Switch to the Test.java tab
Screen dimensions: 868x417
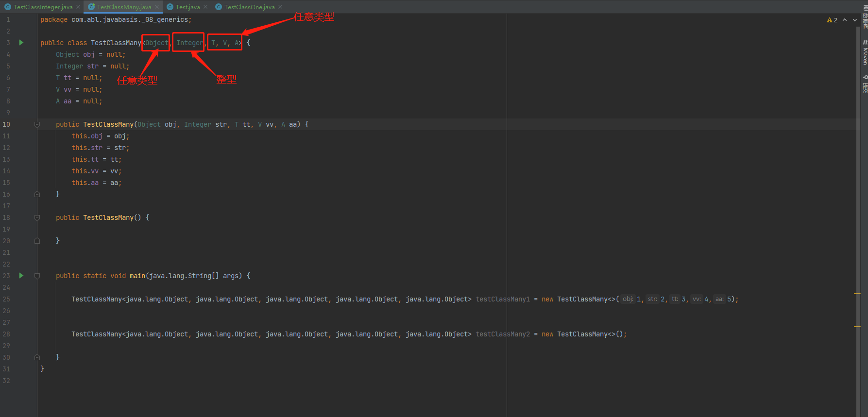(187, 7)
